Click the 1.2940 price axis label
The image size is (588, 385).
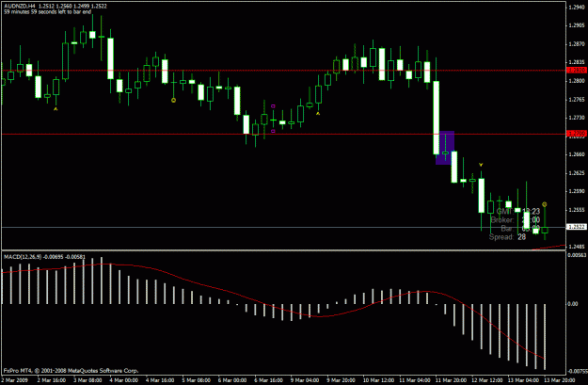point(577,8)
